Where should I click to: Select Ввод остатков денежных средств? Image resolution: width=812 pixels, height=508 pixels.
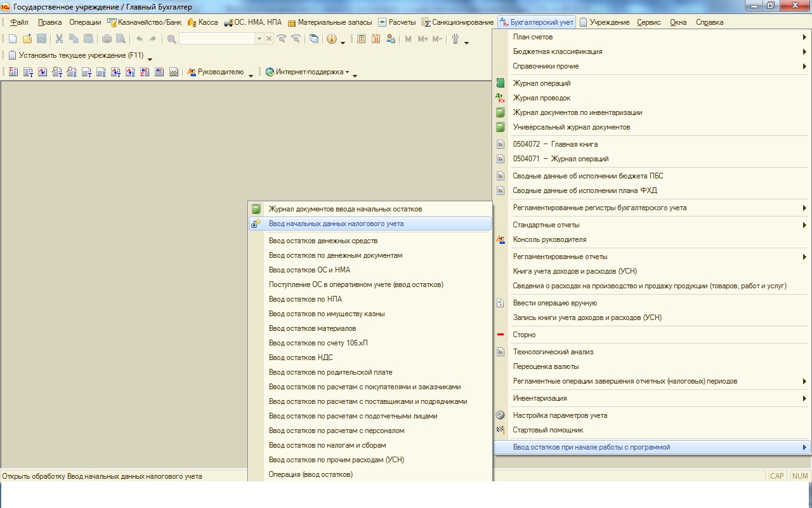[x=323, y=241]
